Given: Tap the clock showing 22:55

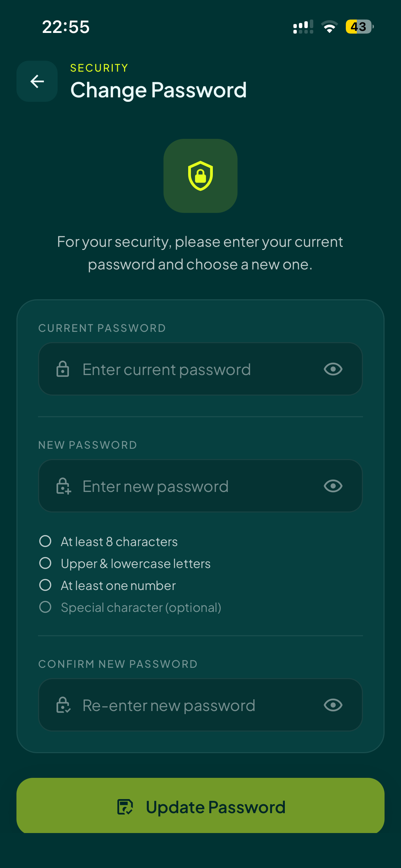Looking at the screenshot, I should tap(66, 27).
